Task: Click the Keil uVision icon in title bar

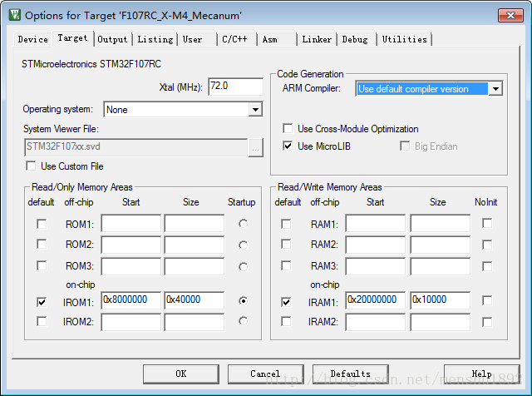Action: pyautogui.click(x=15, y=15)
